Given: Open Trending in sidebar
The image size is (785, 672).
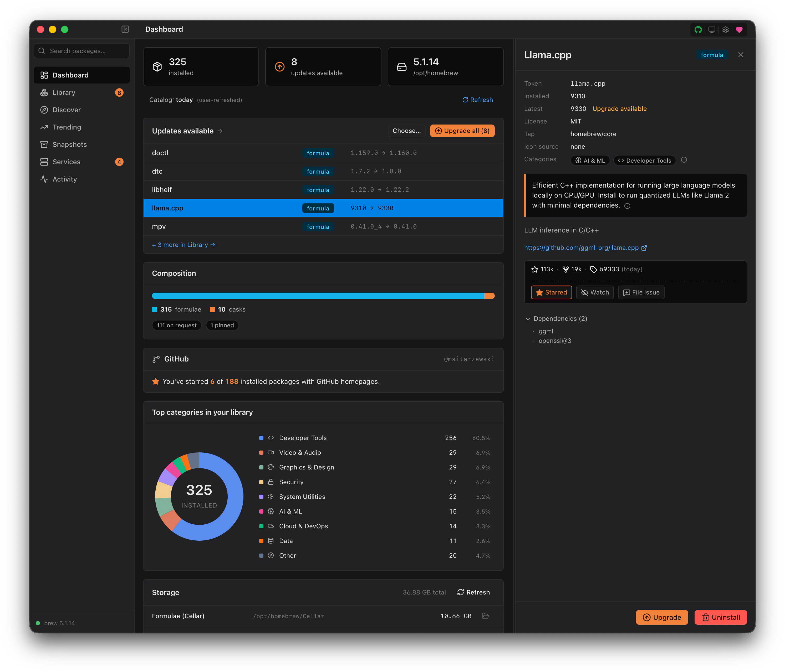Looking at the screenshot, I should (82, 127).
